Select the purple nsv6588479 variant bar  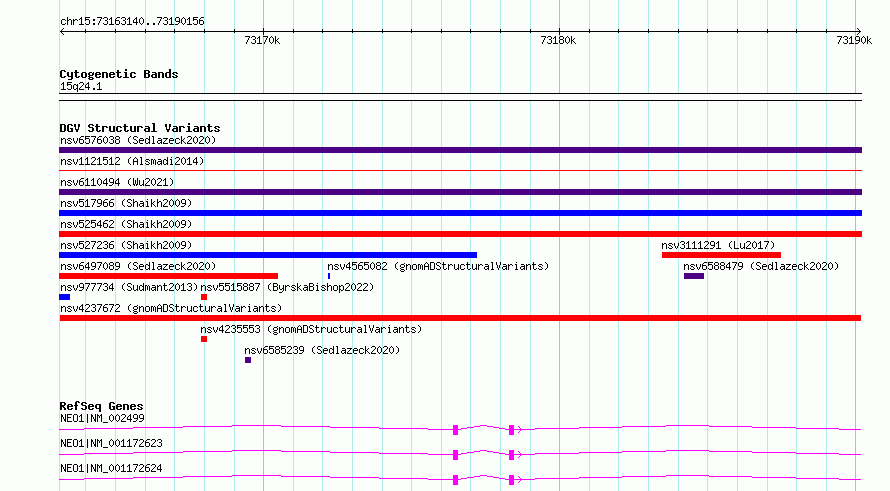pyautogui.click(x=694, y=276)
